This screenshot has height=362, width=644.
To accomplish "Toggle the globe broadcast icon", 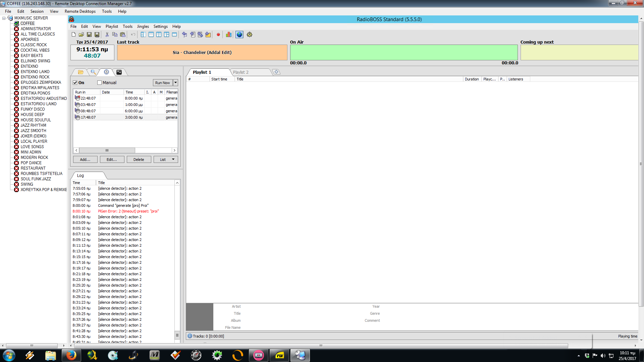I will tap(239, 35).
